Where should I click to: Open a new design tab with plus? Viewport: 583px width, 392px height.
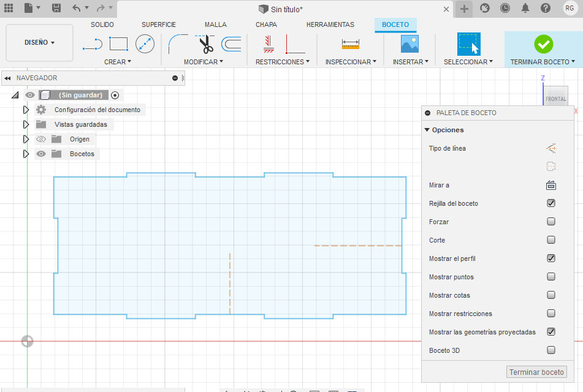pyautogui.click(x=464, y=9)
